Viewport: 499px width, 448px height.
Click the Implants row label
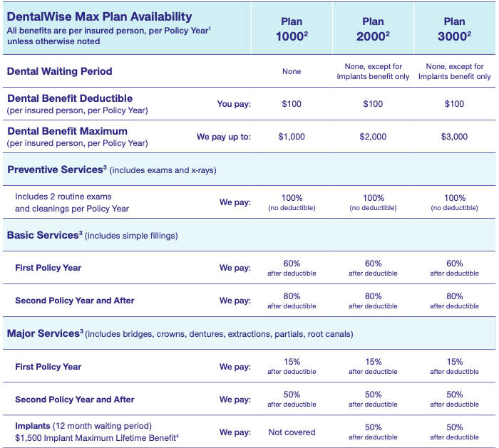(33, 426)
